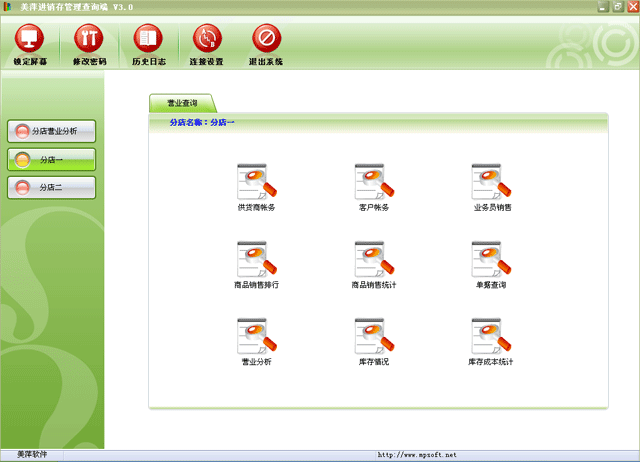Minimize the application window
The image size is (640, 462).
point(603,7)
